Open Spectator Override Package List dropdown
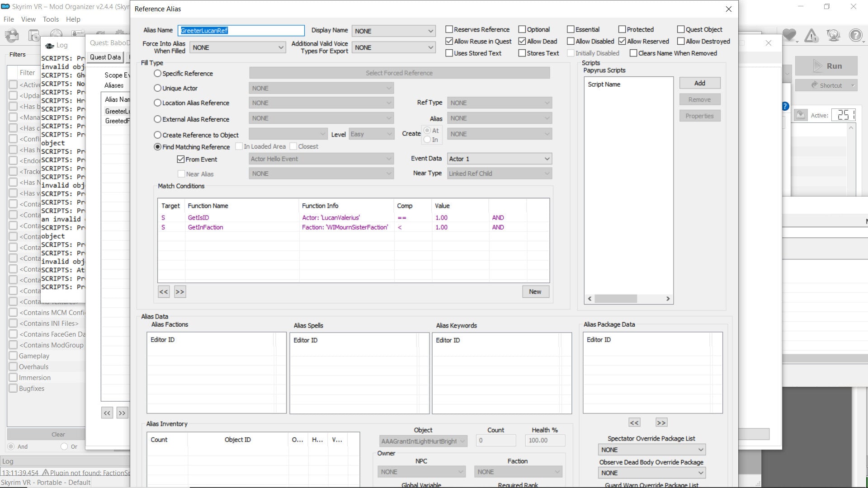 (651, 450)
